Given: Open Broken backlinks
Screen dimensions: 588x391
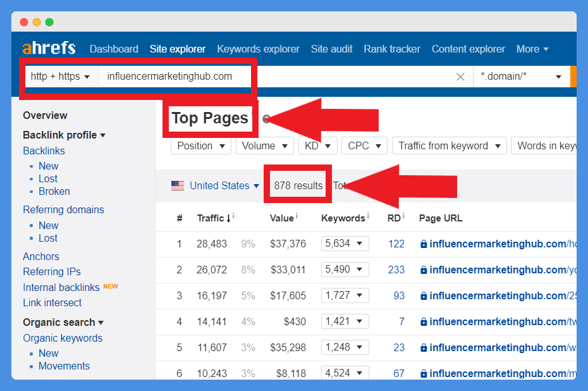Looking at the screenshot, I should (x=54, y=191).
